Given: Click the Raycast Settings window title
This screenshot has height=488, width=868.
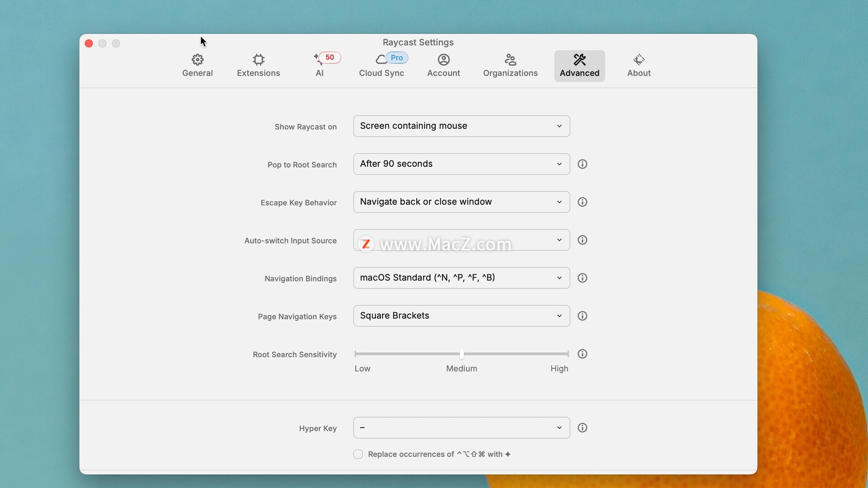Looking at the screenshot, I should tap(418, 42).
